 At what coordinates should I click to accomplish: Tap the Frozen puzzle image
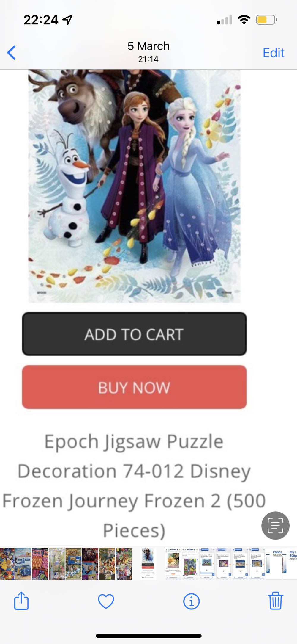(134, 186)
